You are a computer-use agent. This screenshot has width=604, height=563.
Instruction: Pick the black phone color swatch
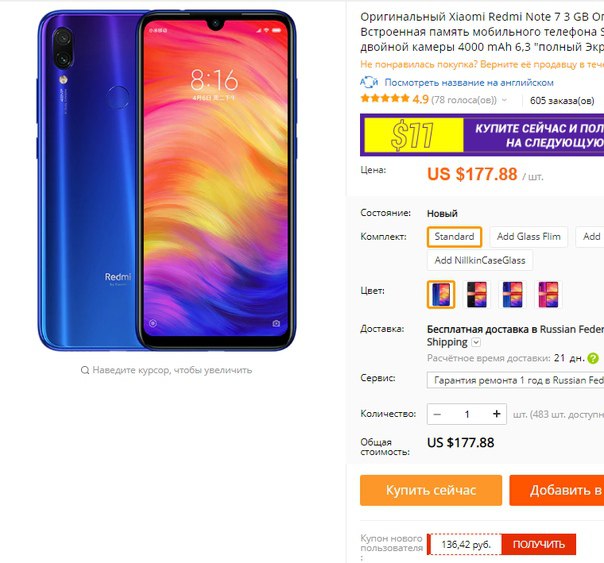pos(476,295)
